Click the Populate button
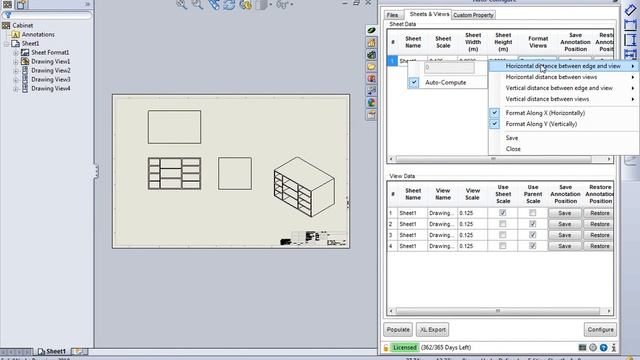640x360 pixels. (398, 330)
